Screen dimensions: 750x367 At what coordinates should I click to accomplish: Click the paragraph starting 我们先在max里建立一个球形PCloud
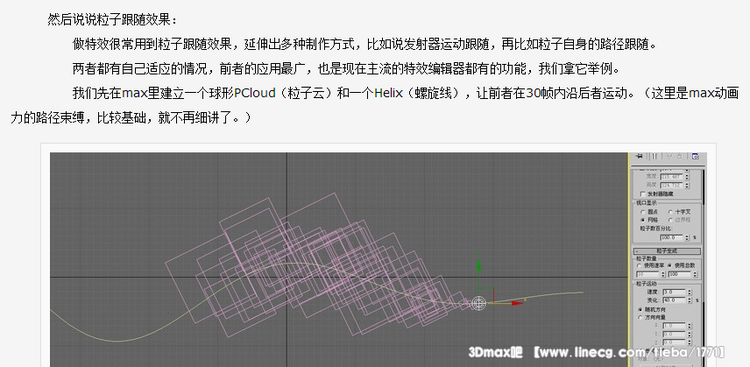375,105
